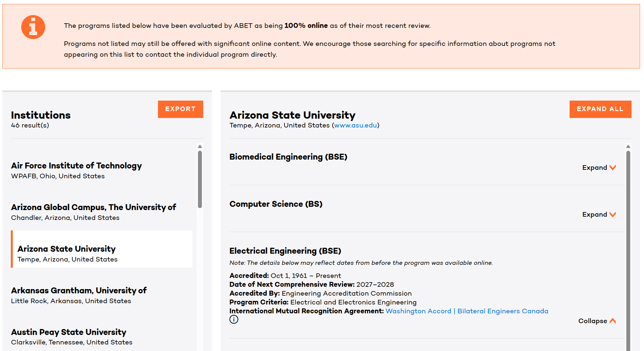This screenshot has width=644, height=351.
Task: Expand Computer Science (BS) details
Action: click(x=599, y=214)
